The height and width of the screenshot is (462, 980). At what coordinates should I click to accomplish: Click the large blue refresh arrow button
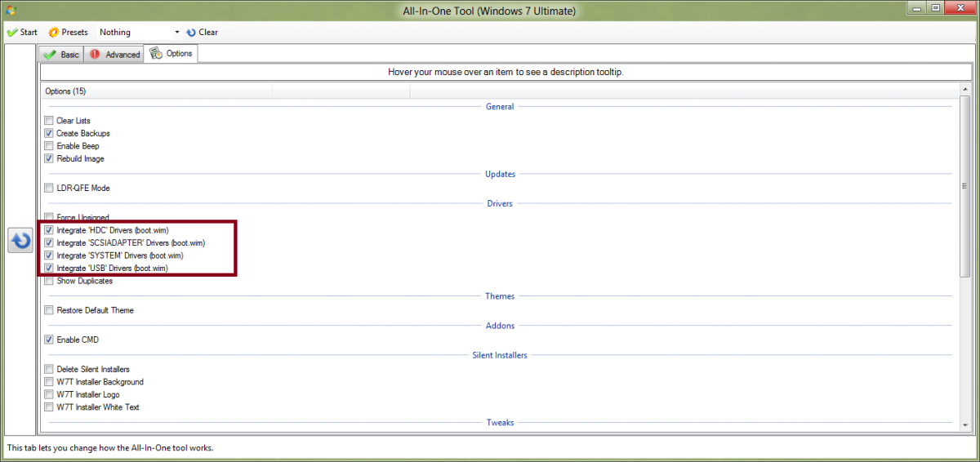click(x=20, y=241)
